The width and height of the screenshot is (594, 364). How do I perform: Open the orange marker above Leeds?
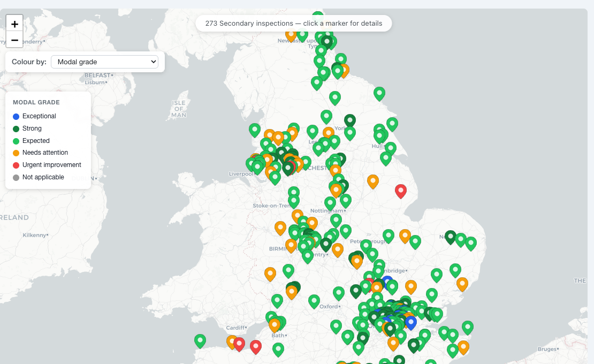click(x=329, y=133)
